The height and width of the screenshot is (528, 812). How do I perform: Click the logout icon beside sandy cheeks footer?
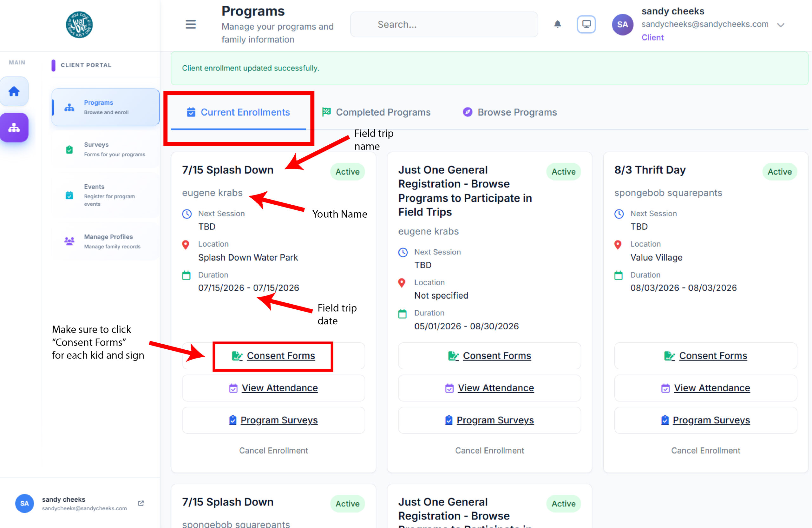point(141,503)
